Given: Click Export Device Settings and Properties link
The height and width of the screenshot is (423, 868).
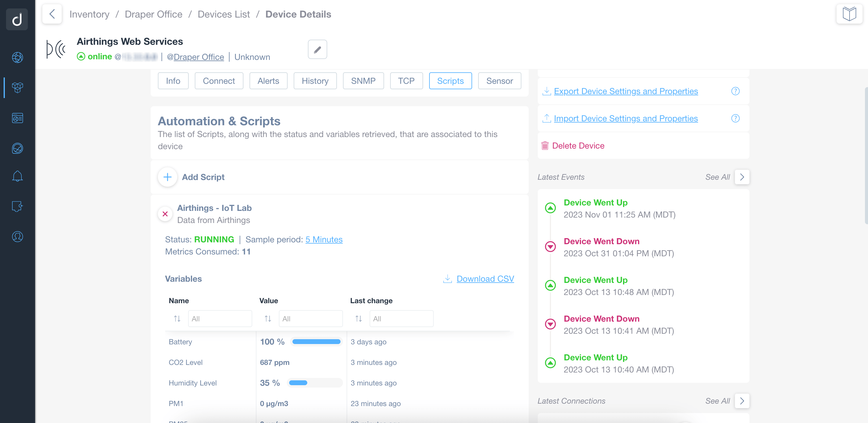Looking at the screenshot, I should pos(626,91).
